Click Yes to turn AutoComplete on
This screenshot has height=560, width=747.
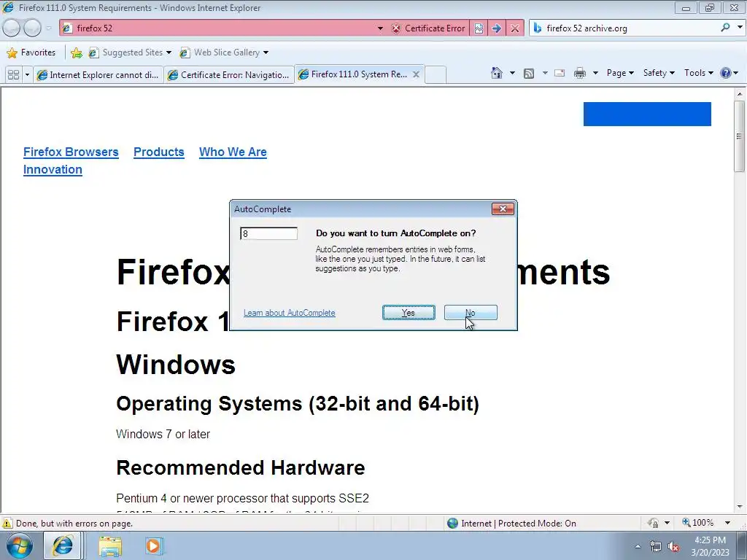(409, 312)
